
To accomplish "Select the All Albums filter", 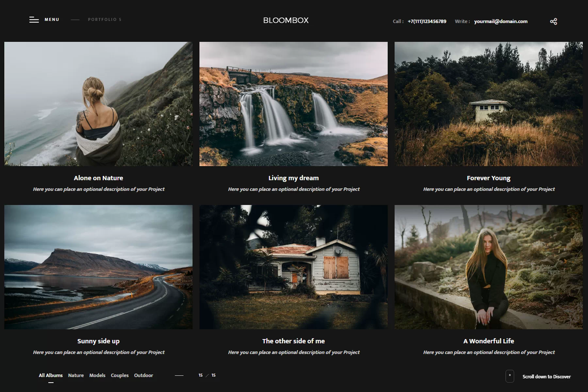I will tap(51, 375).
